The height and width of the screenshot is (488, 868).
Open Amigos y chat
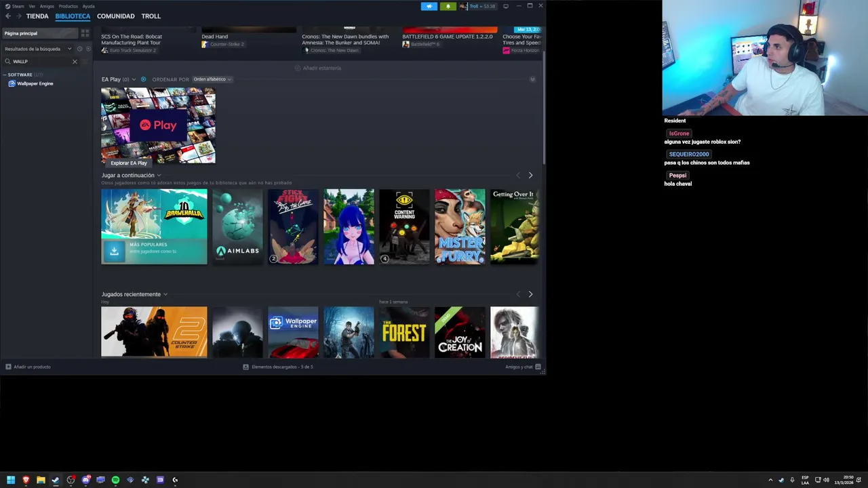point(523,367)
